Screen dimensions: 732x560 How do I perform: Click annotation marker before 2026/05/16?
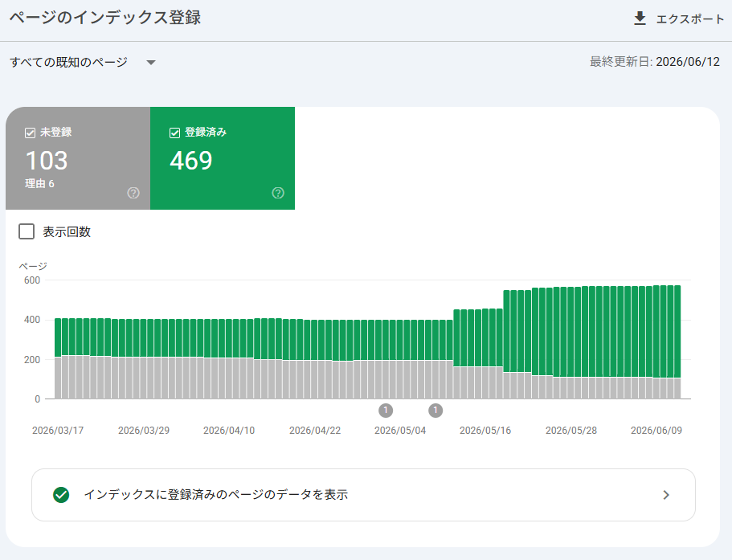click(x=436, y=411)
